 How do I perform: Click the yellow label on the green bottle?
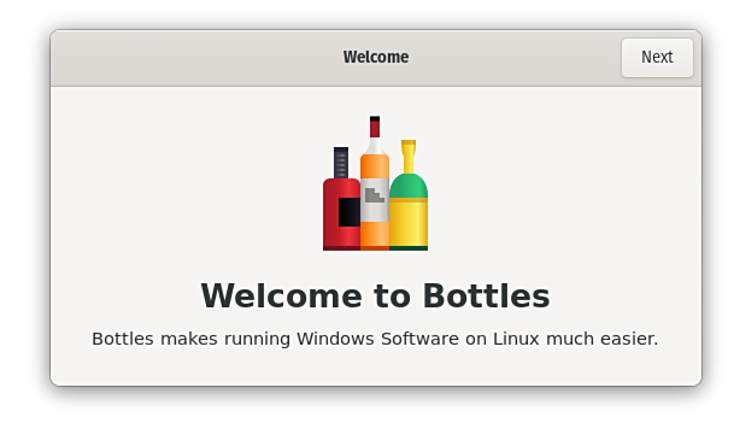pyautogui.click(x=408, y=222)
